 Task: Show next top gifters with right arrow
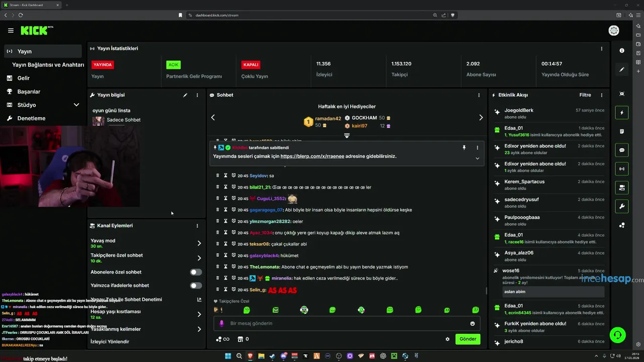pos(480,117)
